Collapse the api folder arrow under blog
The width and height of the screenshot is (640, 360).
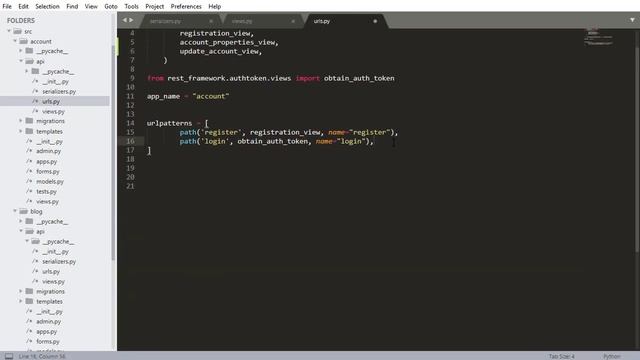[x=21, y=231]
